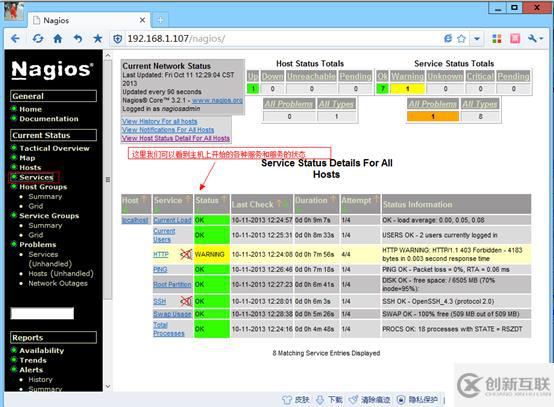This screenshot has width=554, height=407.
Task: Open Trends report
Action: tap(33, 360)
